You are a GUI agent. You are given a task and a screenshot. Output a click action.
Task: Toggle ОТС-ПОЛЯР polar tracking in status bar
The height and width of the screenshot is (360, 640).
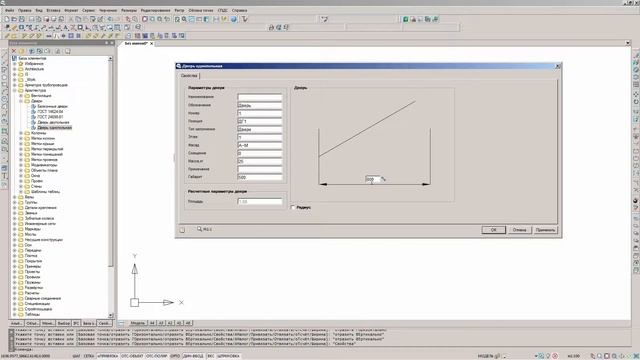[157, 356]
